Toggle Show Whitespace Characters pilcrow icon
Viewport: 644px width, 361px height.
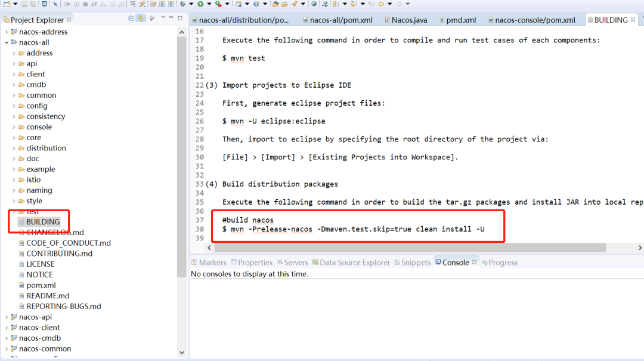[x=171, y=4]
